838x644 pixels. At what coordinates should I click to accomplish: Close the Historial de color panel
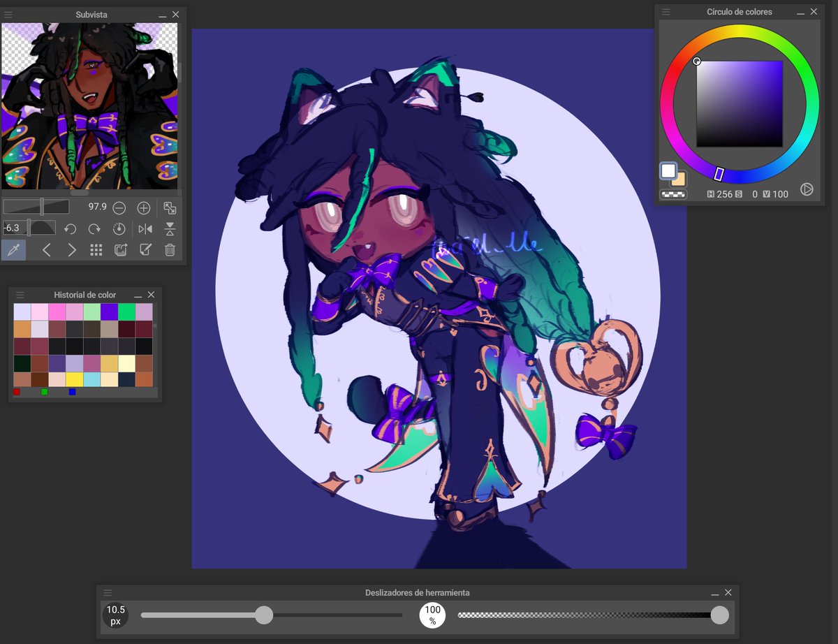click(x=151, y=295)
